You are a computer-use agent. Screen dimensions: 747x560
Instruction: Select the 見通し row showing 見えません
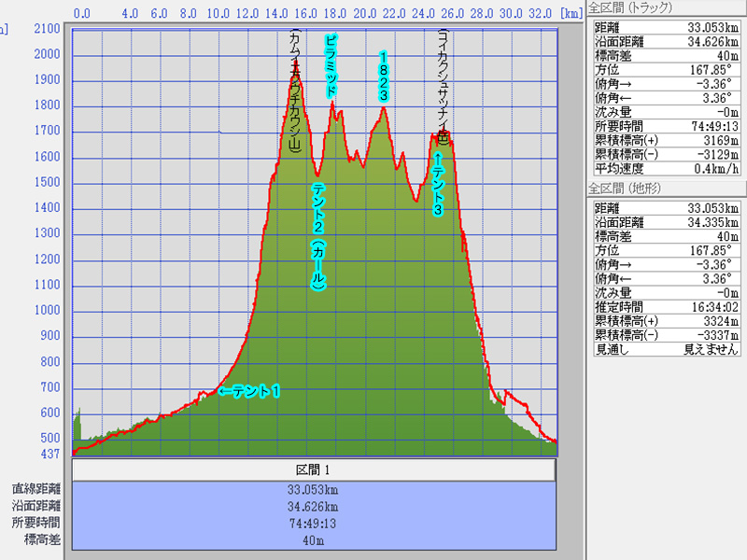(x=667, y=349)
